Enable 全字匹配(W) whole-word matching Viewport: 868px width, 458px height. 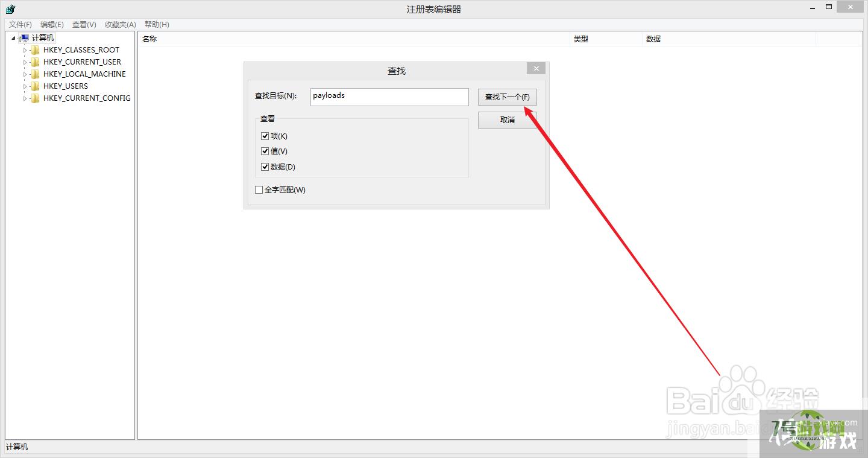[x=259, y=190]
